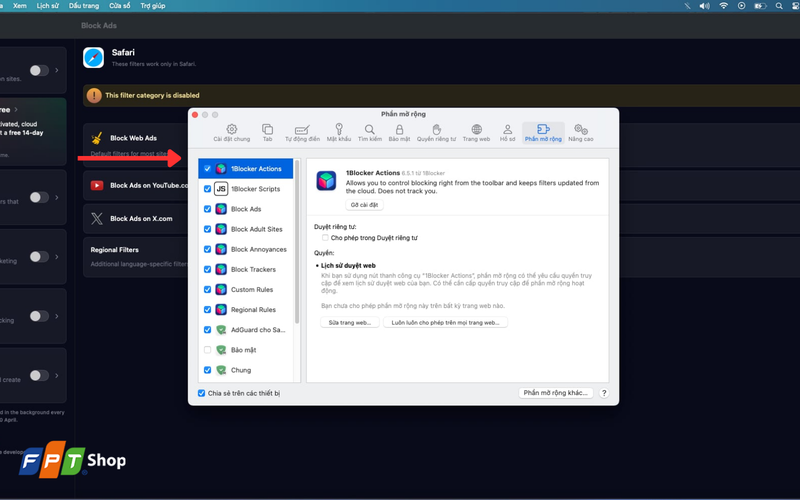Click the macOS Spotlight search icon

coord(779,6)
